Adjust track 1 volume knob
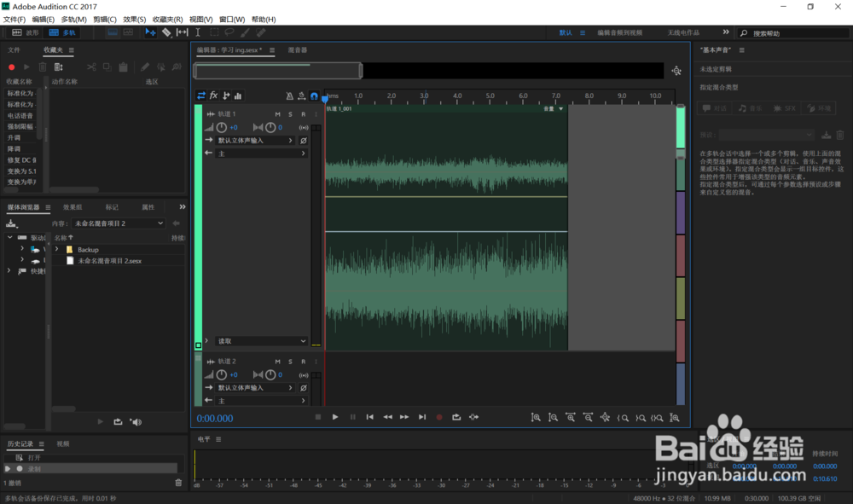Viewport: 853px width, 504px height. click(x=222, y=127)
